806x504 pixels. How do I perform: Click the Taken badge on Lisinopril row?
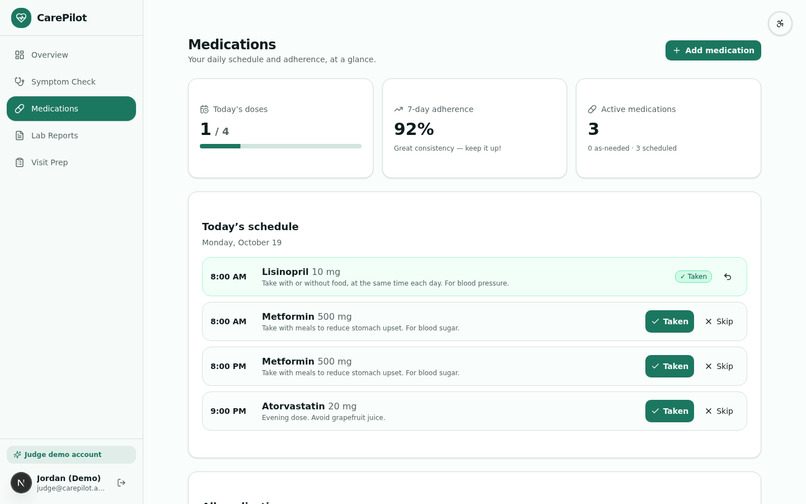[693, 277]
